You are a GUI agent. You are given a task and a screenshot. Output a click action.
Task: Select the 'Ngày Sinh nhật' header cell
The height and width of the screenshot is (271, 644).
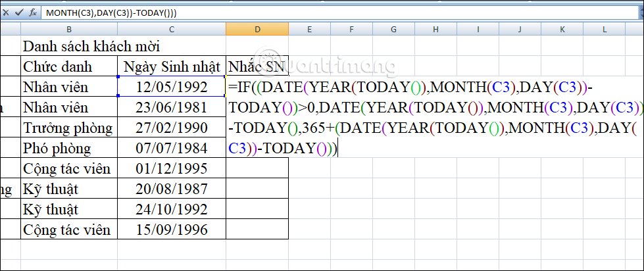171,66
